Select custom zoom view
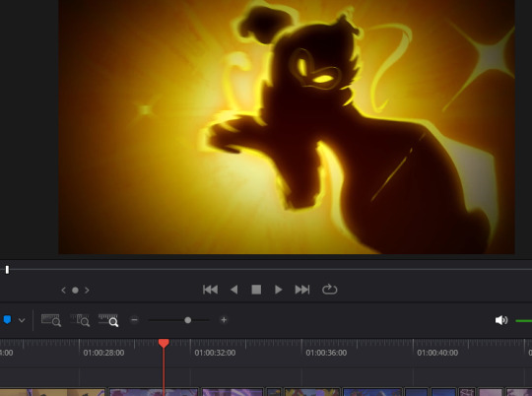This screenshot has height=396, width=532. coord(108,320)
